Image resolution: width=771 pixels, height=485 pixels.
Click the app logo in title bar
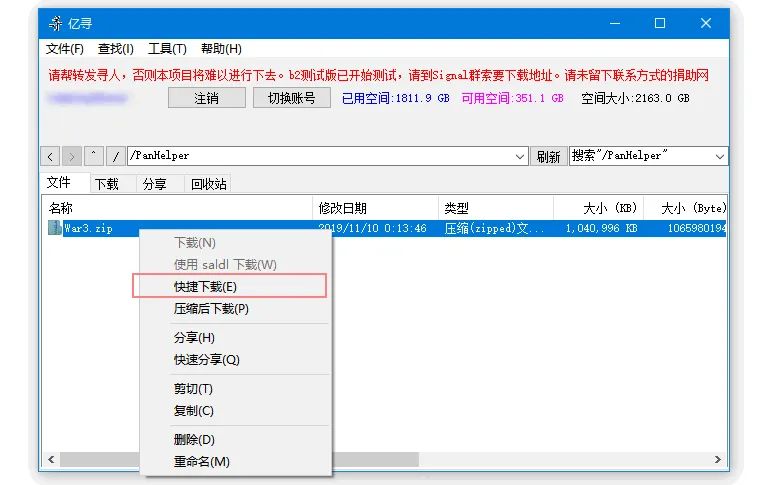[56, 23]
